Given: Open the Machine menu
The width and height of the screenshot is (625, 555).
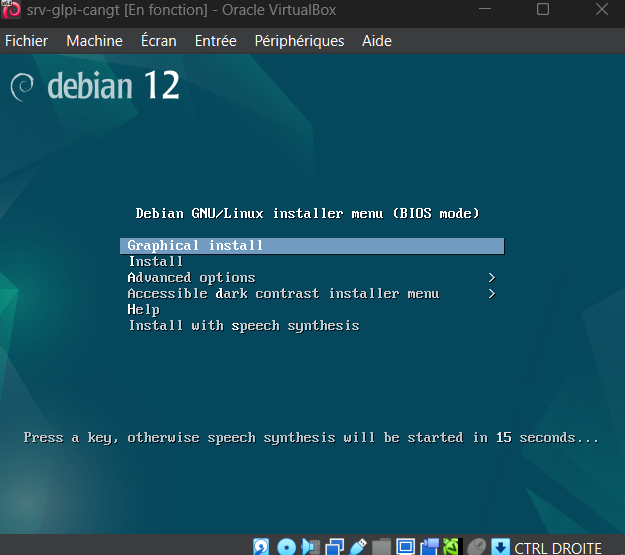Looking at the screenshot, I should pos(94,41).
